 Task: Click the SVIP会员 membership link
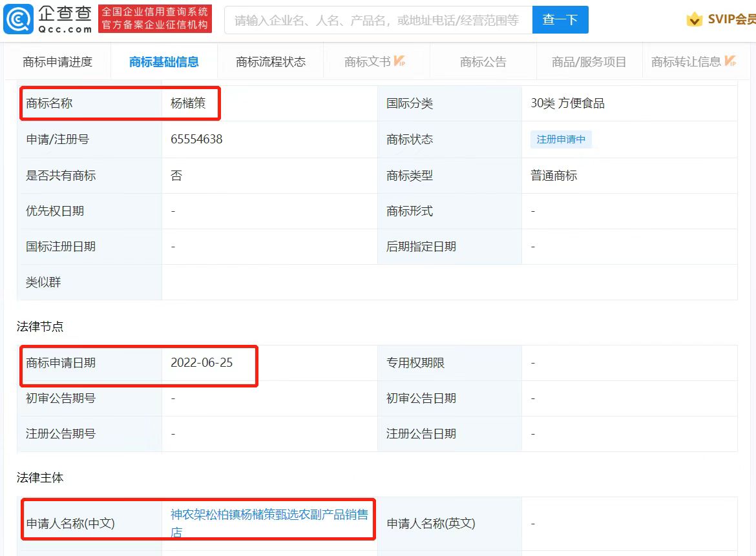pyautogui.click(x=731, y=19)
